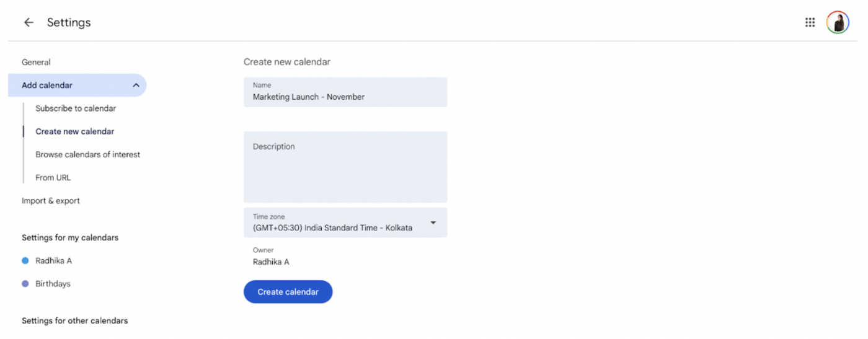Select Create new calendar in sidebar

tap(75, 131)
